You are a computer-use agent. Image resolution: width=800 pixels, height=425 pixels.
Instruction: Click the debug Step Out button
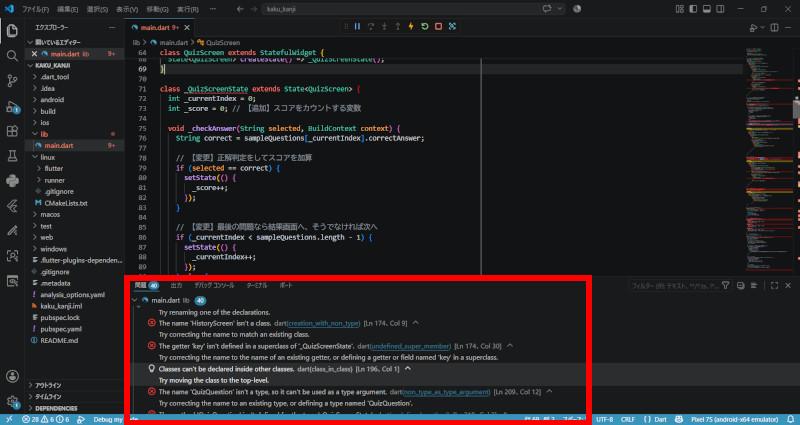tap(398, 27)
